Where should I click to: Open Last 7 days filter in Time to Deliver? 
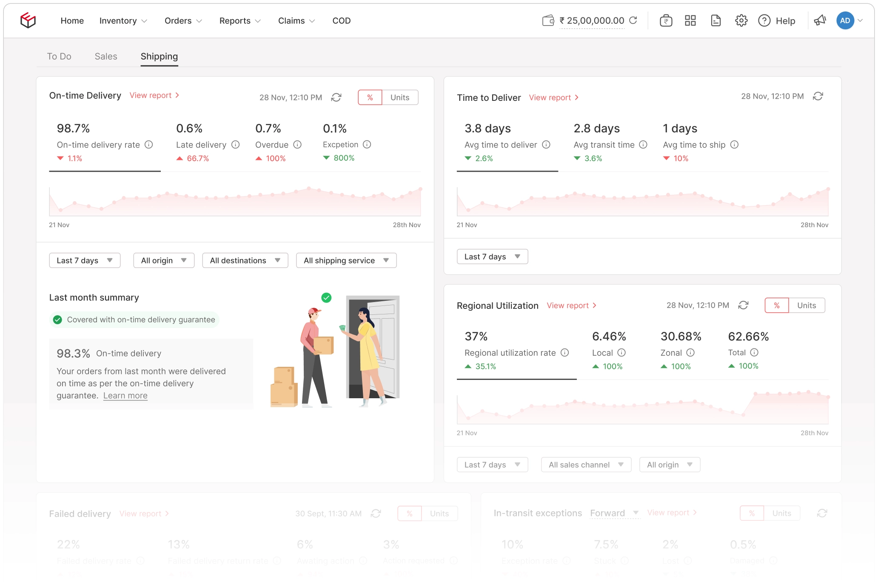492,256
